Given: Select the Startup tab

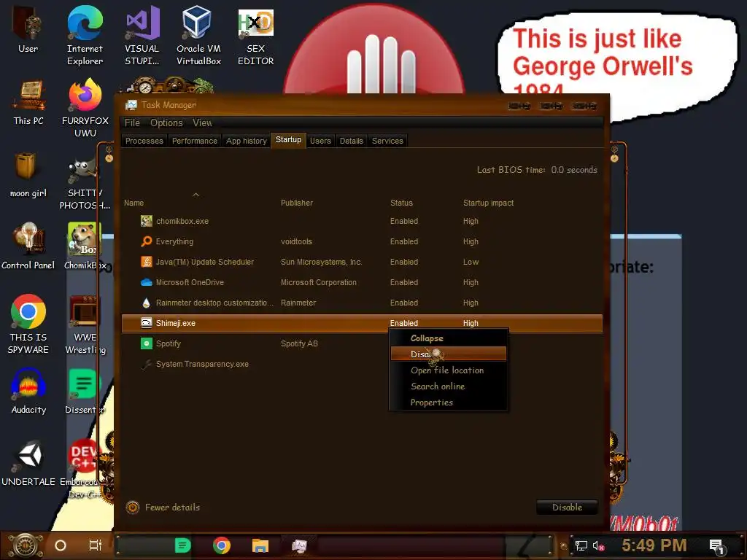Looking at the screenshot, I should point(288,139).
